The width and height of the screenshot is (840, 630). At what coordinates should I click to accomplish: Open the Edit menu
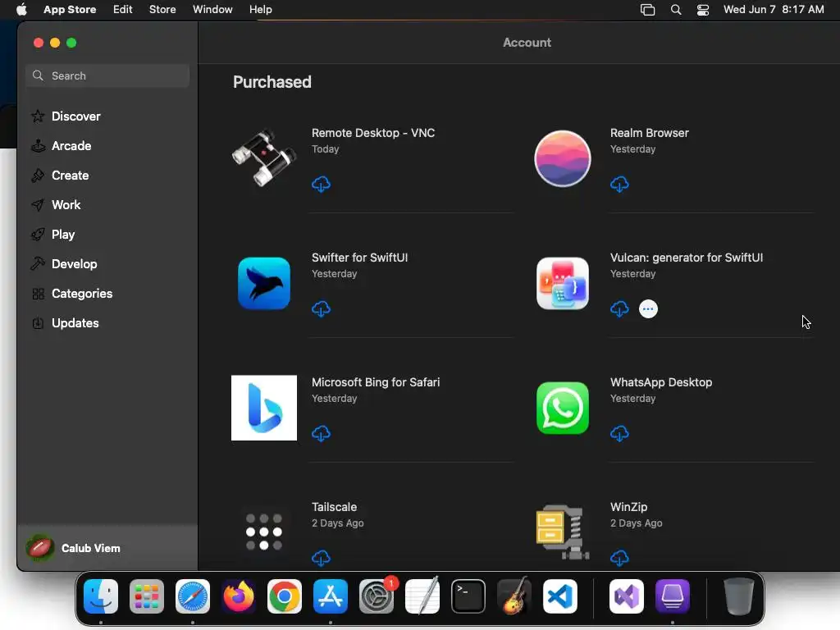coord(123,10)
